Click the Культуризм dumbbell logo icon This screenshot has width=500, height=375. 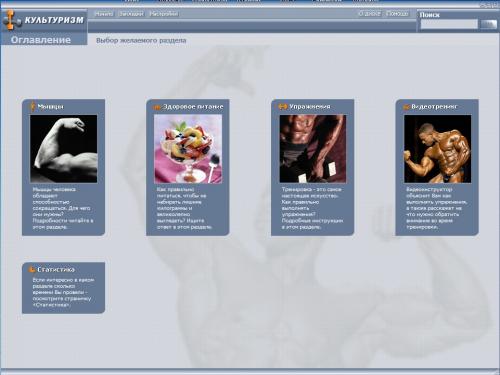pos(12,20)
